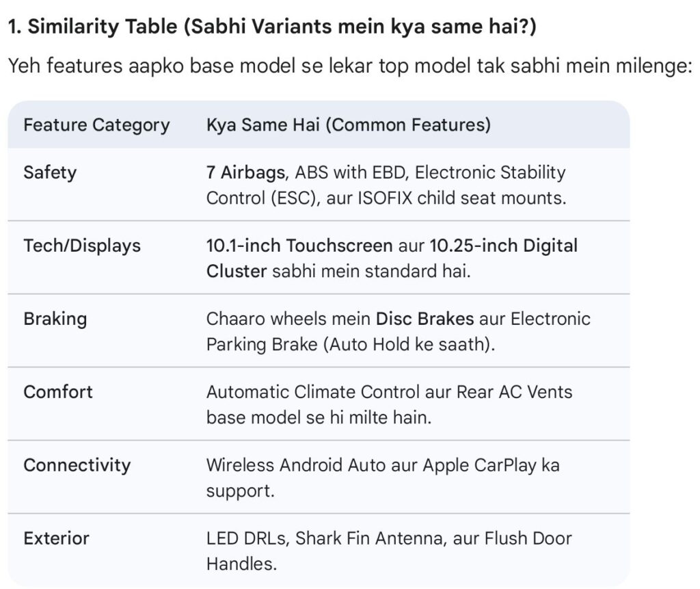Select the Braking row label
The height and width of the screenshot is (589, 700).
click(x=55, y=319)
